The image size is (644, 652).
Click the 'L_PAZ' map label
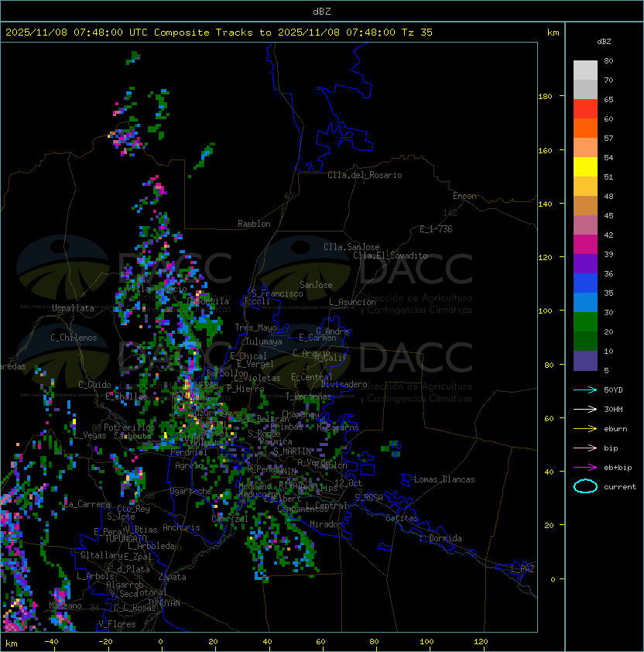point(522,569)
